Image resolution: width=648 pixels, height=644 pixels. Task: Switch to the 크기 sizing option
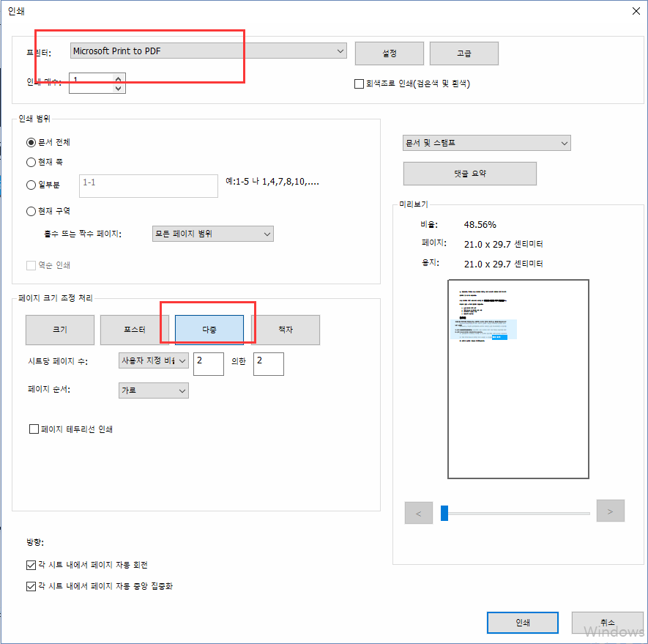[60, 330]
